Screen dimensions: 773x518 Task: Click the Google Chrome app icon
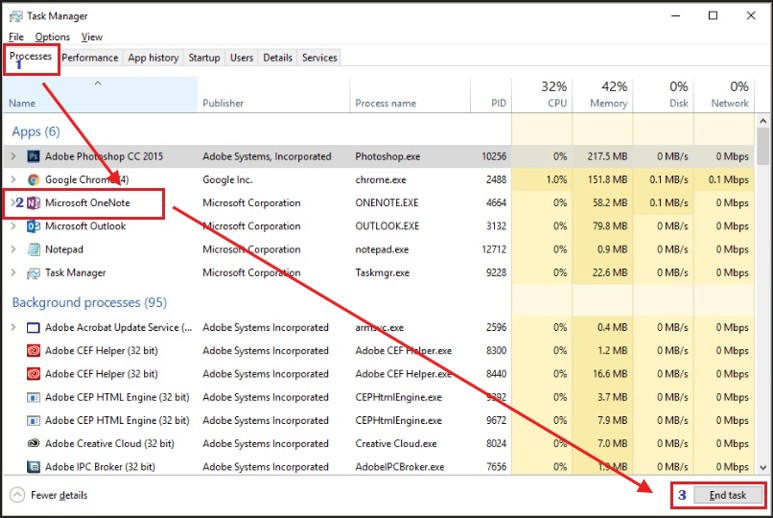click(x=33, y=180)
